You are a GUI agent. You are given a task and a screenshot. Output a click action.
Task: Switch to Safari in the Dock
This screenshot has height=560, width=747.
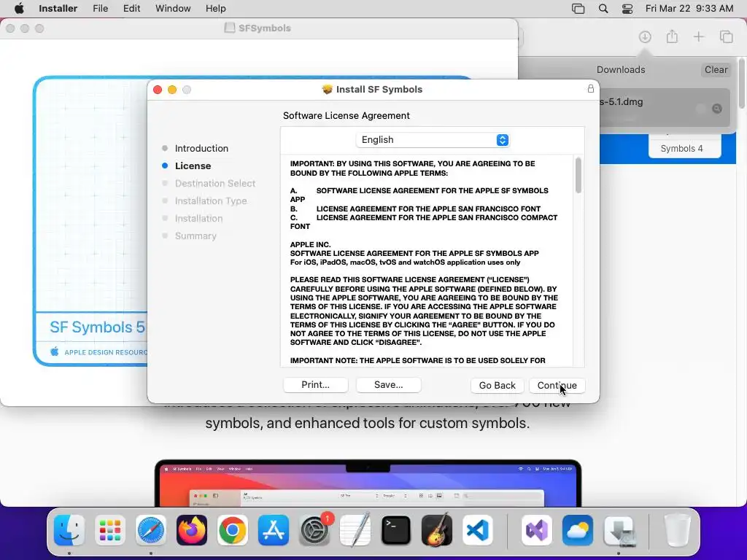[150, 530]
